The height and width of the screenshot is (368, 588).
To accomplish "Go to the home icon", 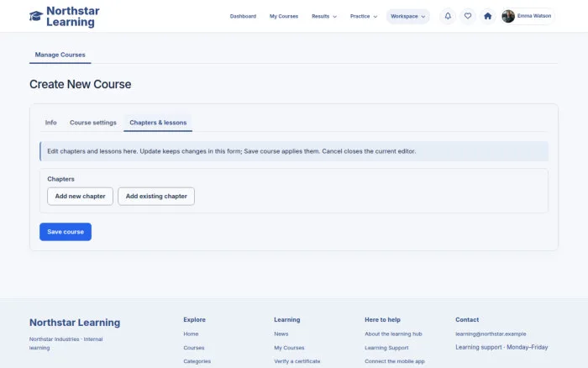I will 487,16.
